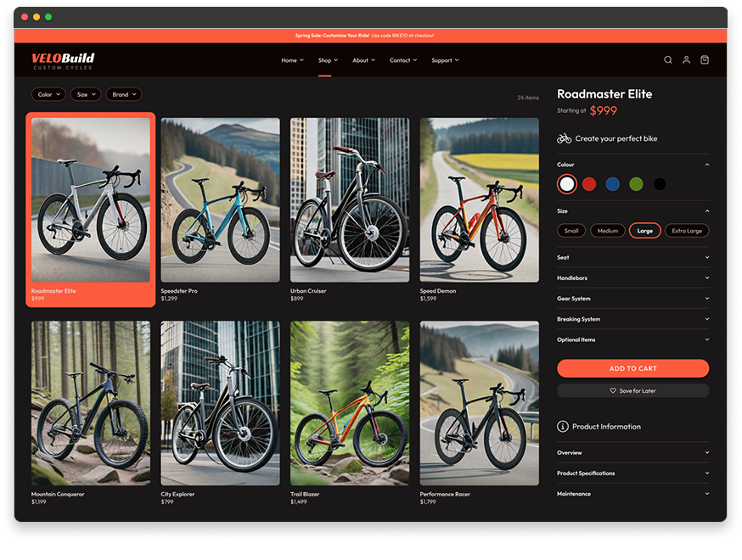Click the Product Information info icon

coord(563,427)
